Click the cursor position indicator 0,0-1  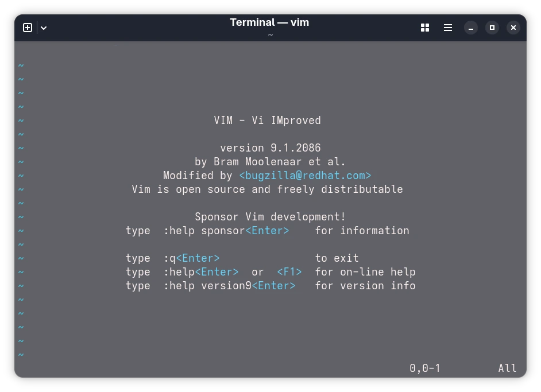(x=425, y=368)
